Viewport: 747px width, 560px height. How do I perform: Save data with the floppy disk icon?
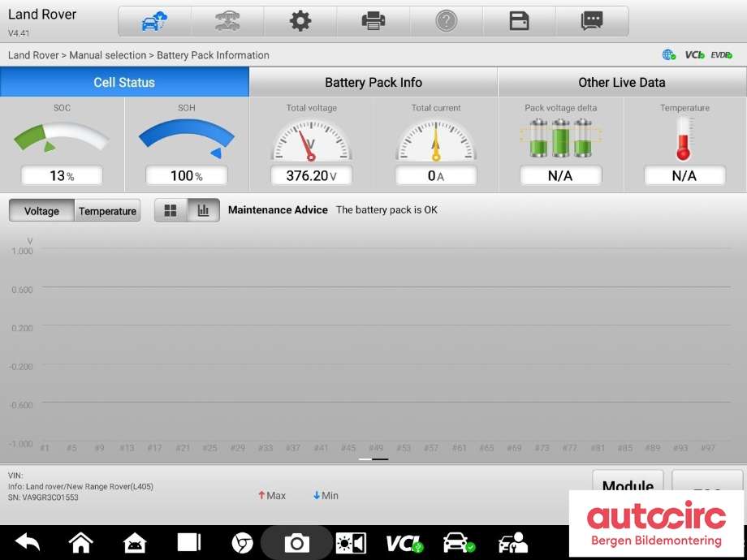pyautogui.click(x=519, y=21)
